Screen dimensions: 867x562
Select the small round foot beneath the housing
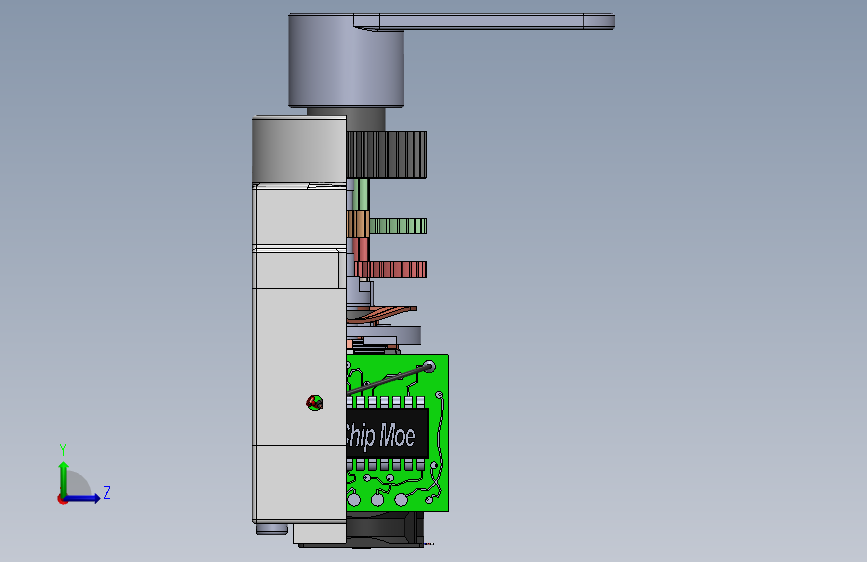coord(272,529)
